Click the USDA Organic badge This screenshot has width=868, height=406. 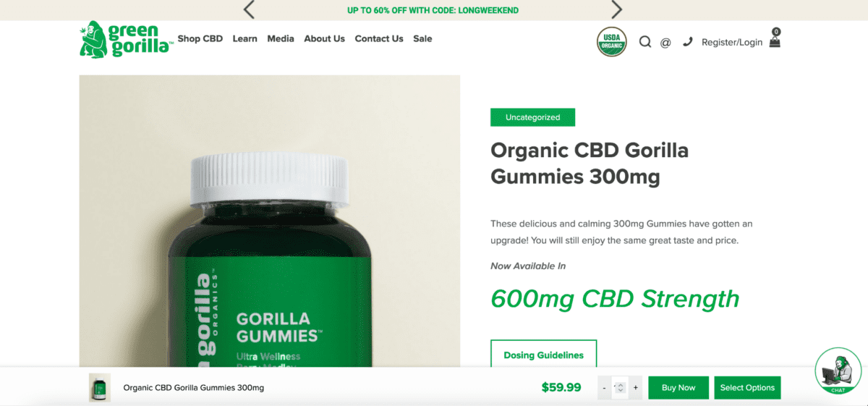pyautogui.click(x=612, y=42)
